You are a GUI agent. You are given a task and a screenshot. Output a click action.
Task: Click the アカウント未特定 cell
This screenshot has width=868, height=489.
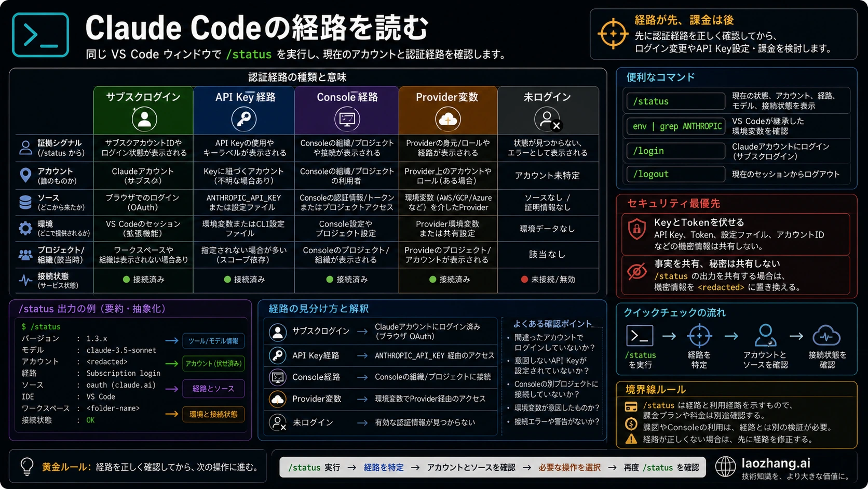coord(547,176)
